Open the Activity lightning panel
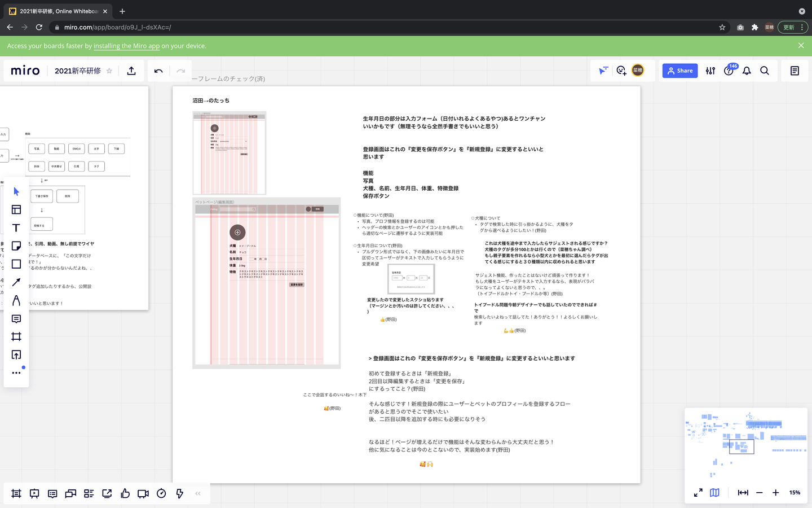 [x=179, y=494]
